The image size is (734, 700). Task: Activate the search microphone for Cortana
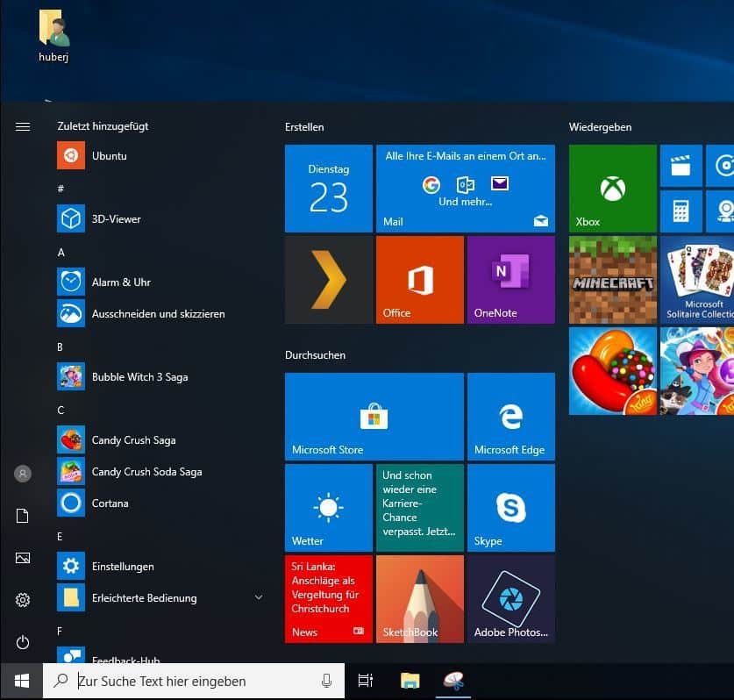[327, 681]
